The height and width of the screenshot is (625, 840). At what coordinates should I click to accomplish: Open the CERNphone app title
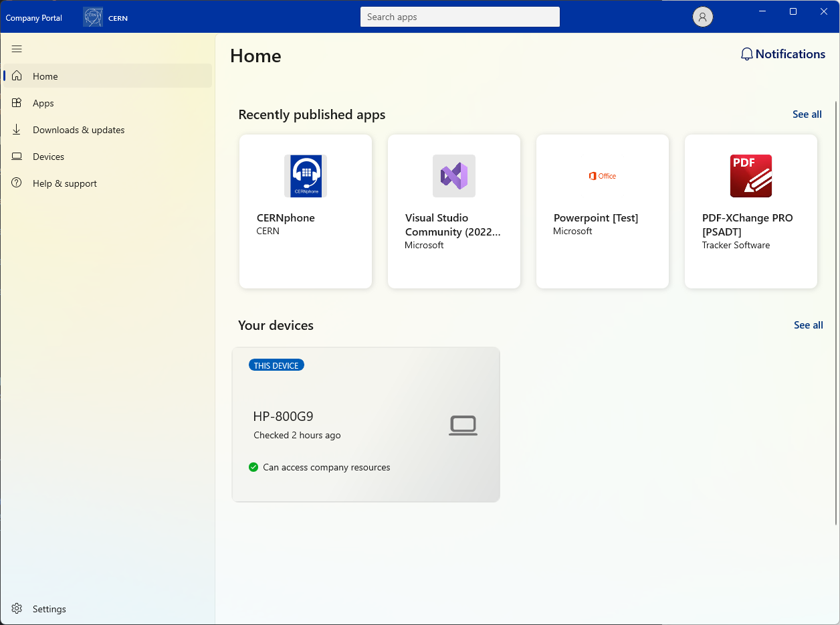pyautogui.click(x=286, y=217)
